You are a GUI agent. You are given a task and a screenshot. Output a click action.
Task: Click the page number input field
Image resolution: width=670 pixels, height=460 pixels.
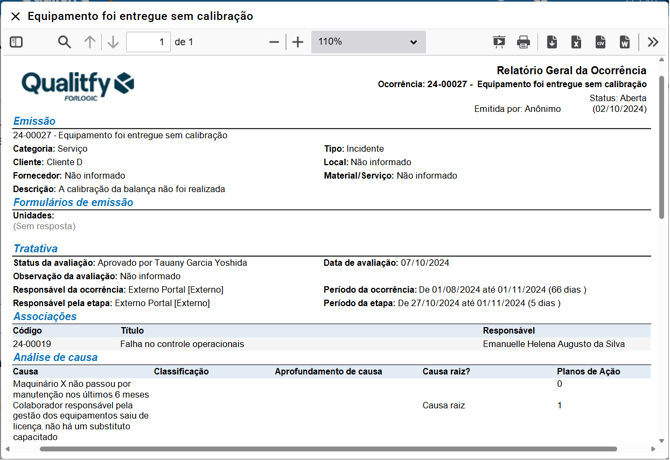tap(148, 42)
